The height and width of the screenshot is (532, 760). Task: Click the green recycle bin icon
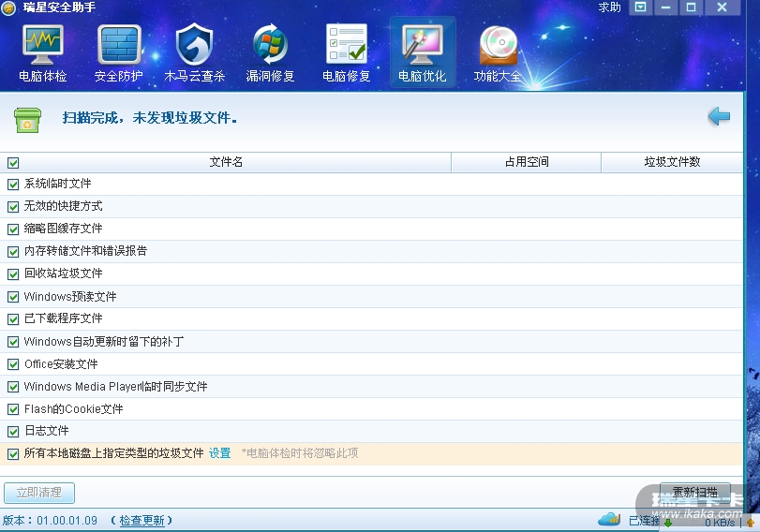pos(27,120)
